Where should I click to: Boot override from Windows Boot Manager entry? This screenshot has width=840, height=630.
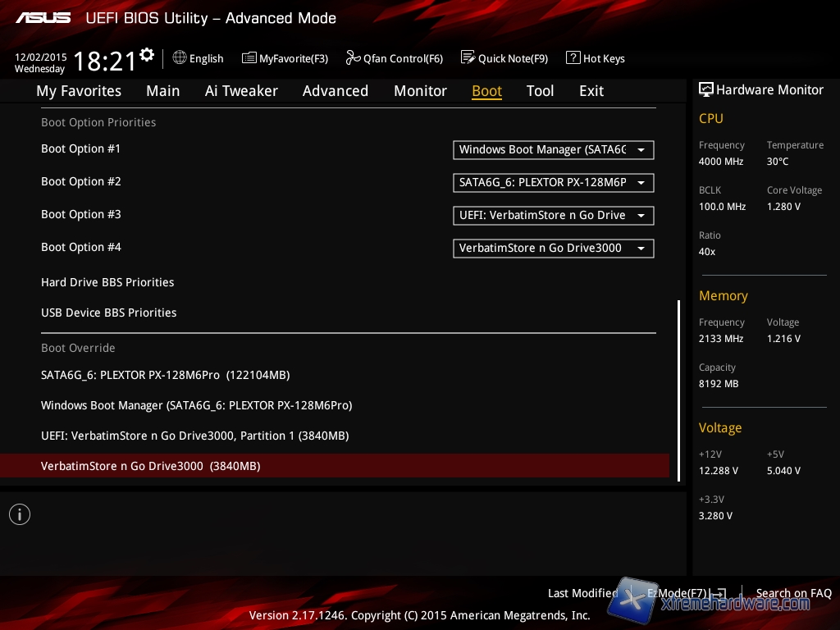click(x=196, y=405)
